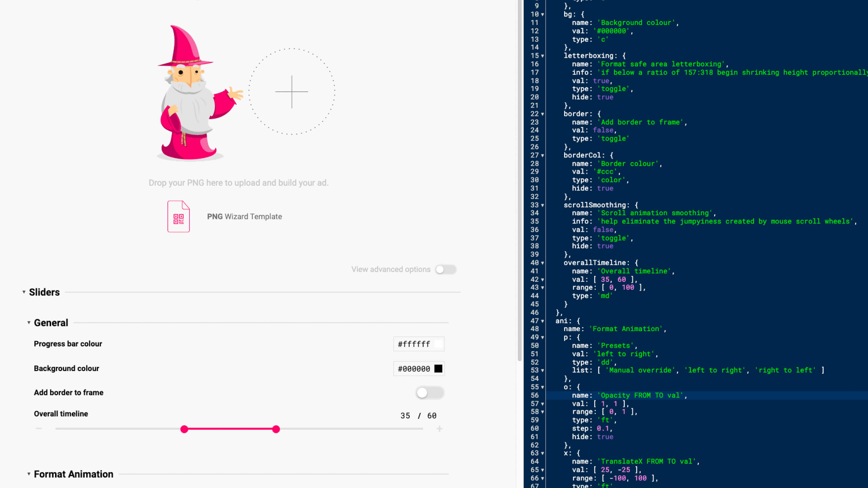
Task: Fold the bg block at line 10
Action: 543,14
